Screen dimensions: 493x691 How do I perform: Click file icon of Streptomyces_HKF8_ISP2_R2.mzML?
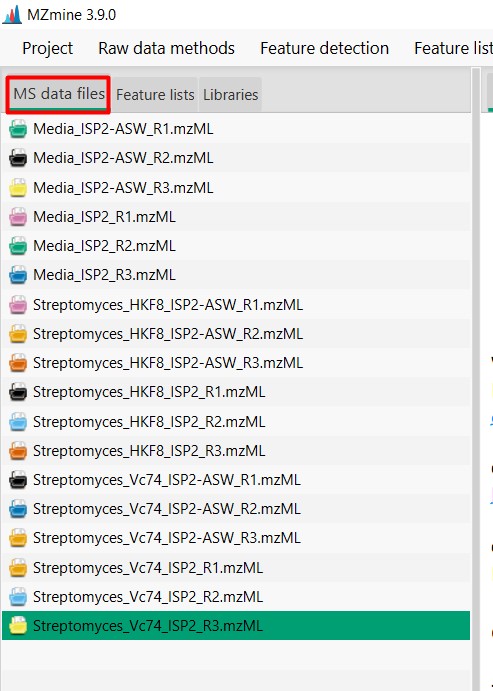click(x=18, y=422)
